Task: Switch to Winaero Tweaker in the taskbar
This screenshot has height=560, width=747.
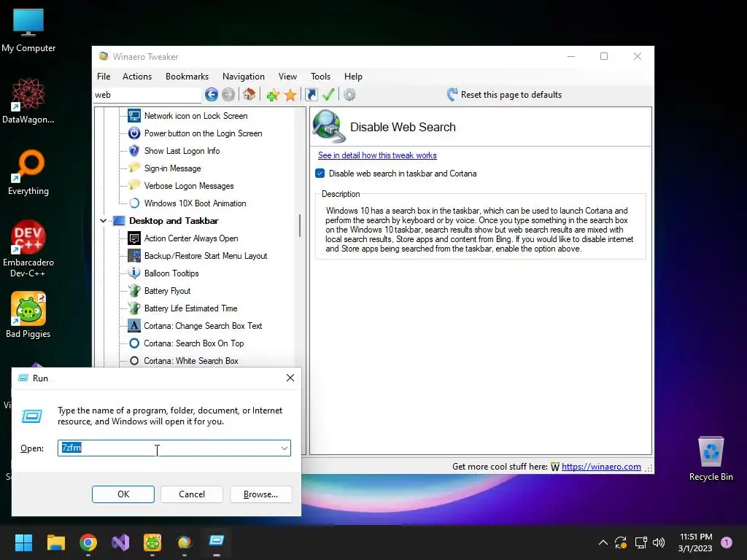Action: [x=185, y=542]
